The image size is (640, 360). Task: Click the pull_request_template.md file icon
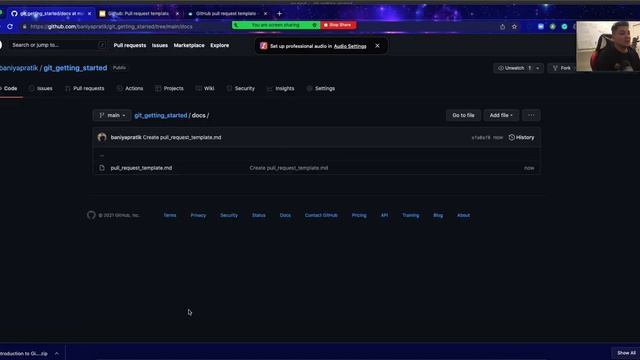(x=102, y=168)
